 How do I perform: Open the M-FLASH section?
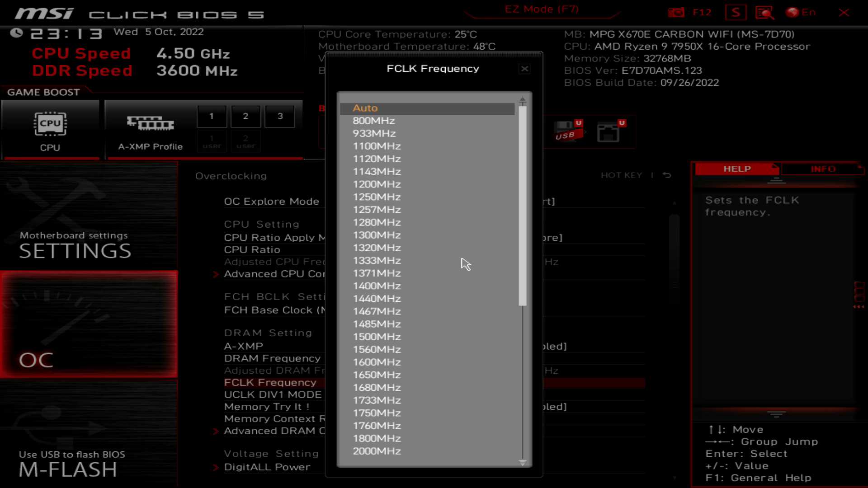pos(89,434)
